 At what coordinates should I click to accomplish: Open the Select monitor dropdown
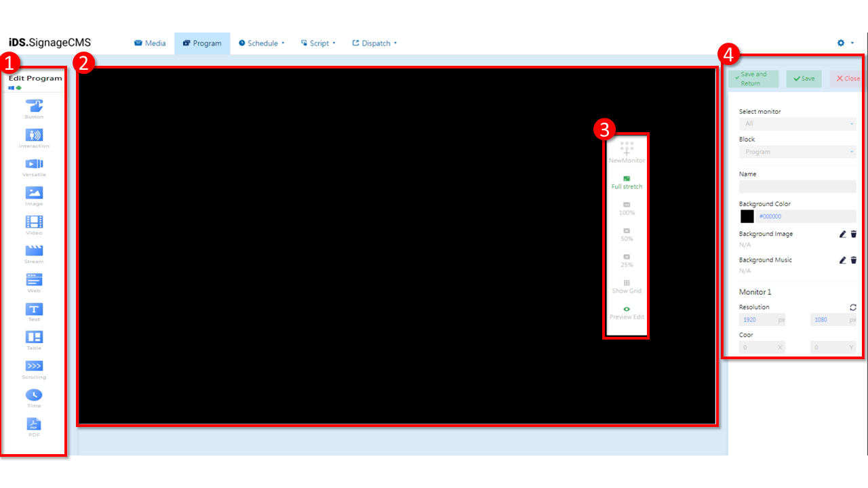(797, 124)
